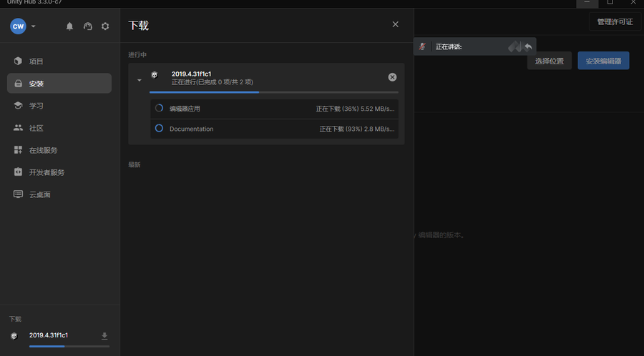This screenshot has height=356, width=644.
Task: Open the CW account avatar
Action: (18, 26)
